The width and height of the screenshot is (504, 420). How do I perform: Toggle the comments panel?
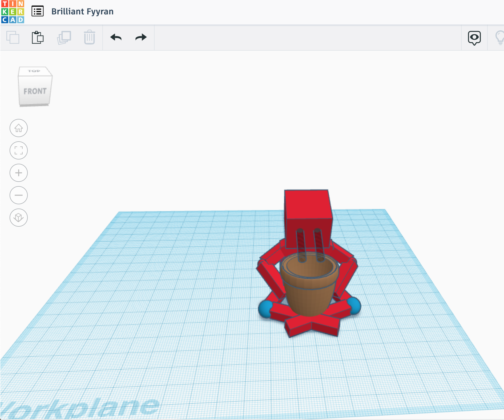tap(474, 38)
